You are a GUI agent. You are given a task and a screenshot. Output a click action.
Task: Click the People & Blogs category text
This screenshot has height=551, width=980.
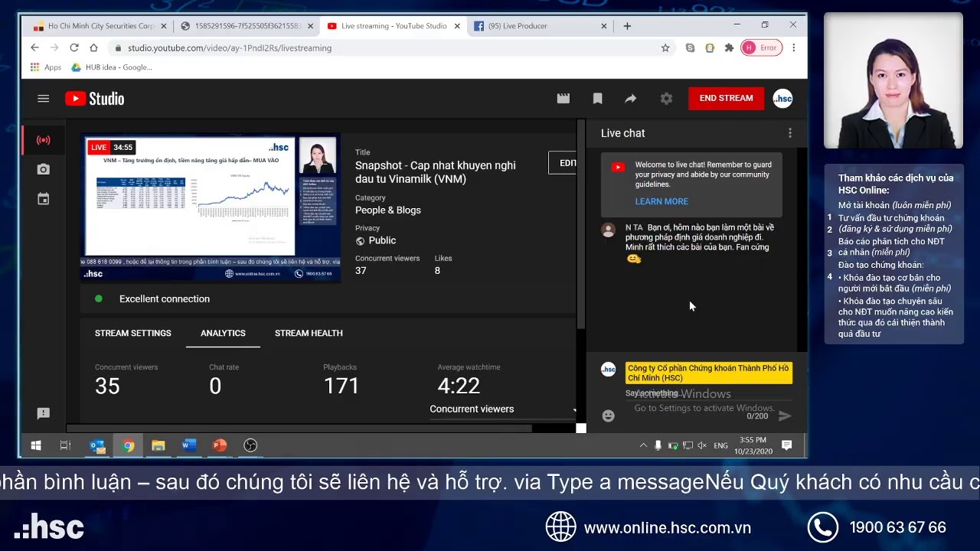click(388, 210)
